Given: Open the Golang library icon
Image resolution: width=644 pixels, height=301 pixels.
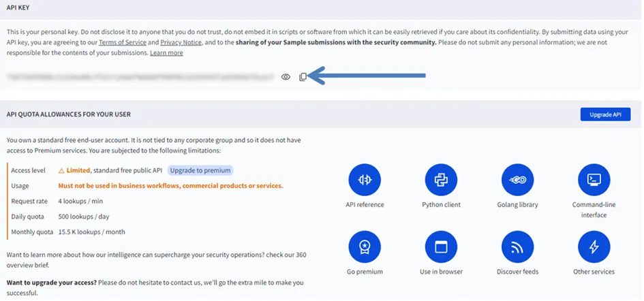Looking at the screenshot, I should click(x=517, y=180).
